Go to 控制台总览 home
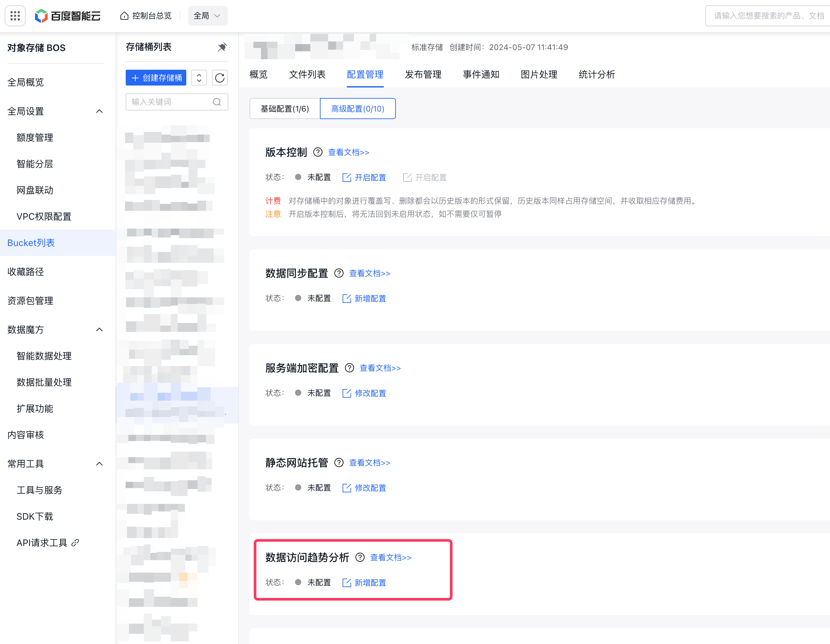 (x=146, y=15)
